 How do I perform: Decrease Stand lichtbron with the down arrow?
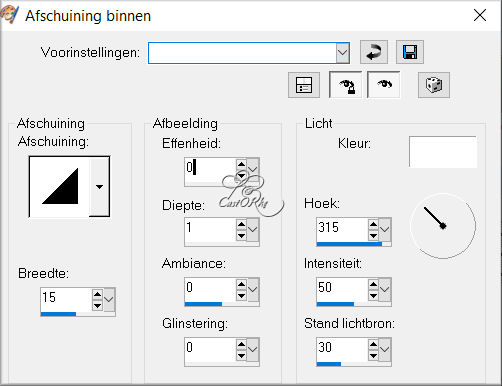(373, 356)
